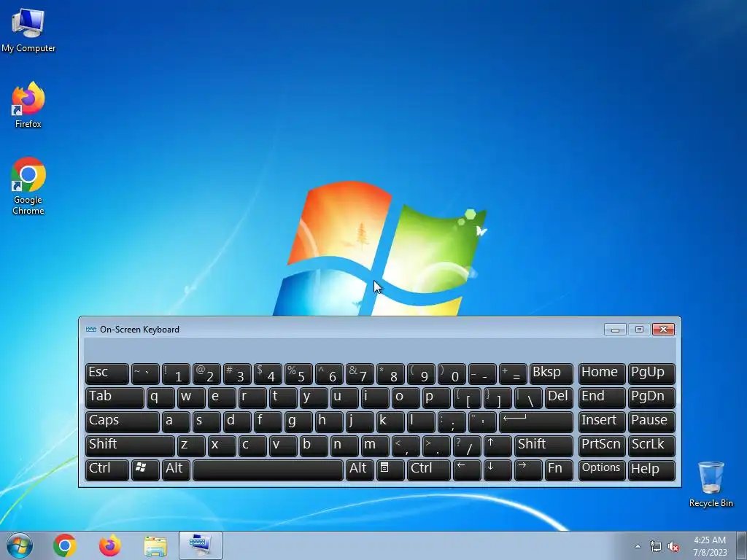This screenshot has height=560, width=747.
Task: Click the letter g key
Action: click(298, 422)
